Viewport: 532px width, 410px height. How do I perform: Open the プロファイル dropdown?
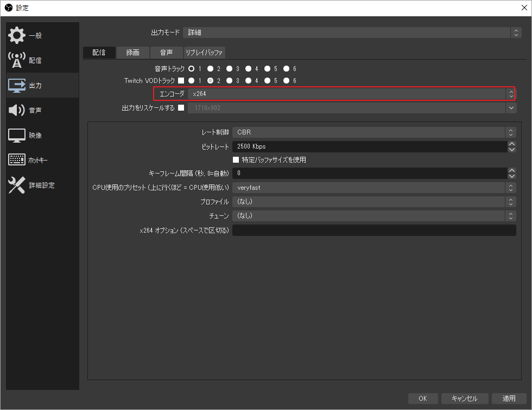pos(374,202)
